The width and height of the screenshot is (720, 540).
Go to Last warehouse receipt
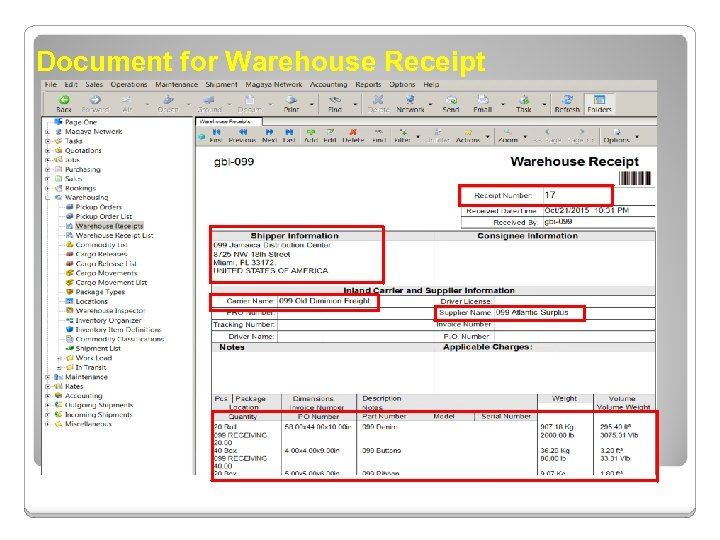[289, 135]
